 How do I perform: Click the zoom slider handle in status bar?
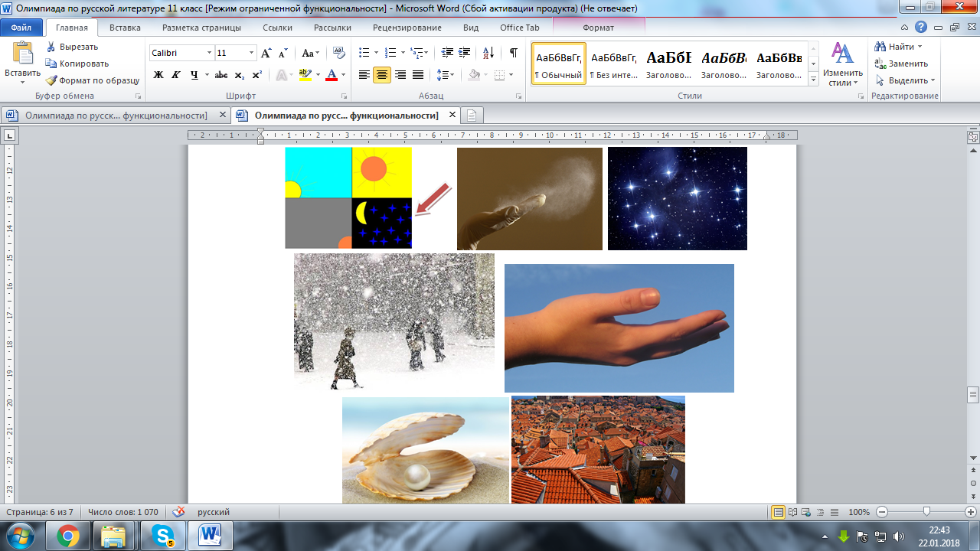tap(926, 512)
